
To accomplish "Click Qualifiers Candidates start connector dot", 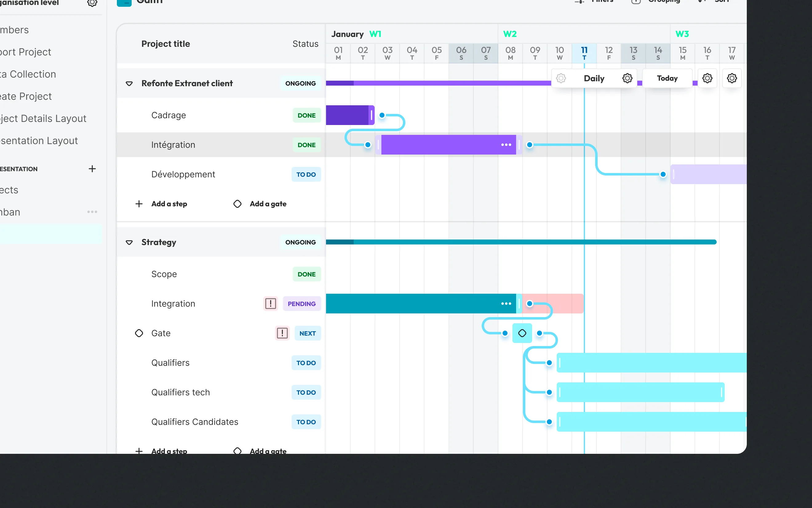I will click(549, 422).
